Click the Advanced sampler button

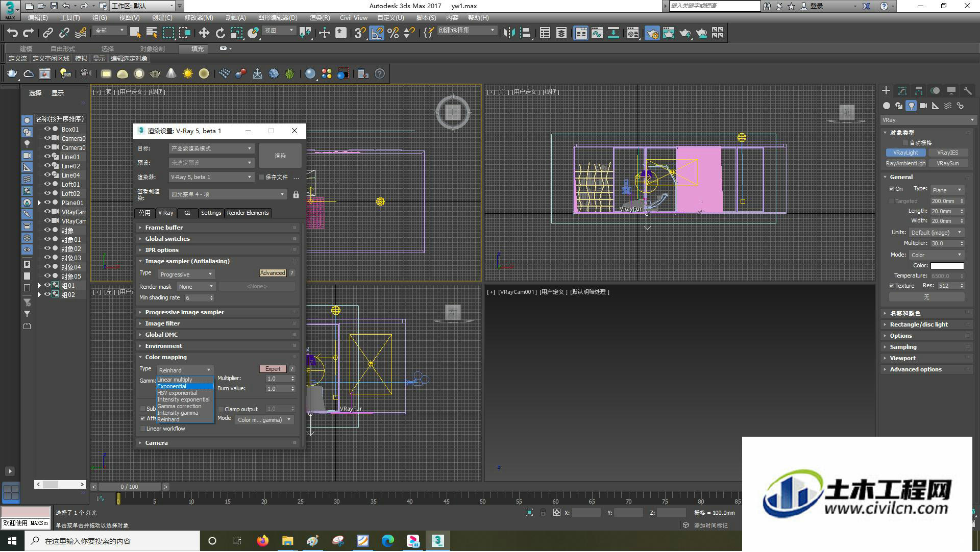click(273, 273)
